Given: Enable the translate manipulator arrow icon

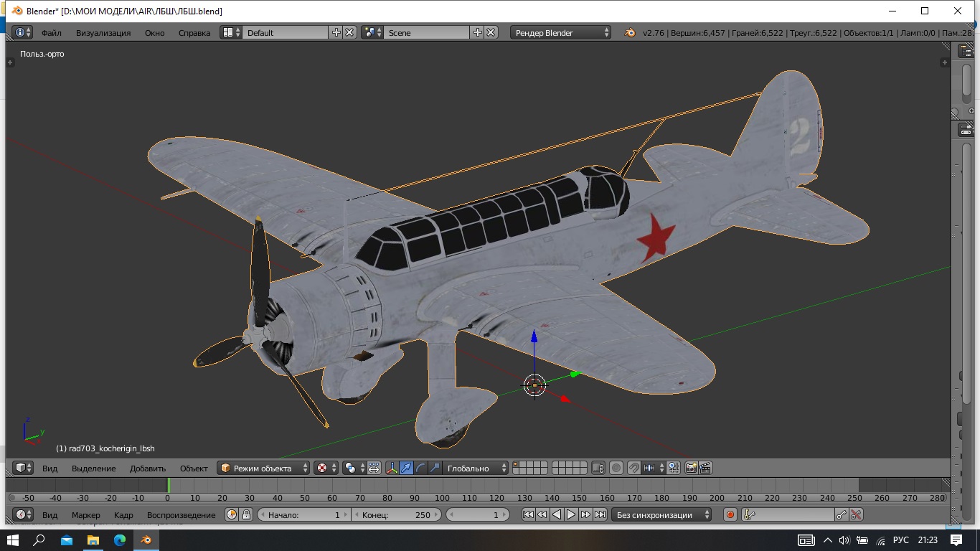Looking at the screenshot, I should coord(407,468).
